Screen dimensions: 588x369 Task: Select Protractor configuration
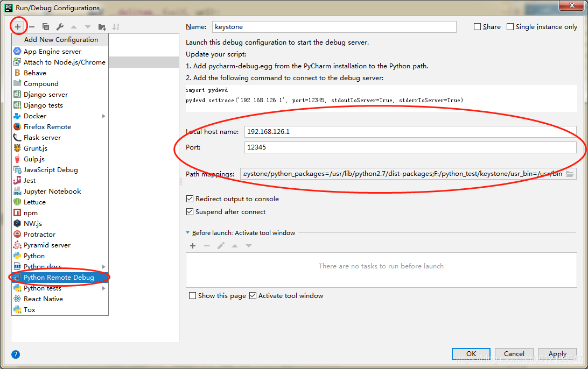[60, 235]
